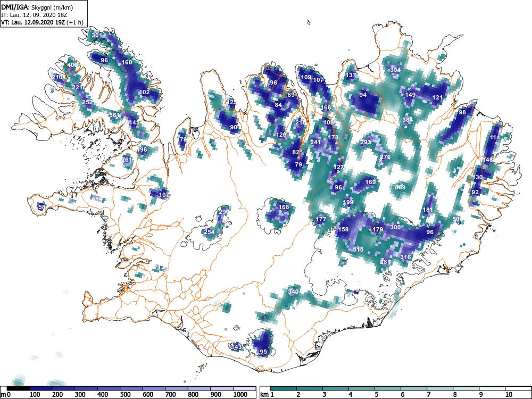532x399 pixels.
Task: Click the visibility value '145' on the map
Action: click(x=134, y=122)
